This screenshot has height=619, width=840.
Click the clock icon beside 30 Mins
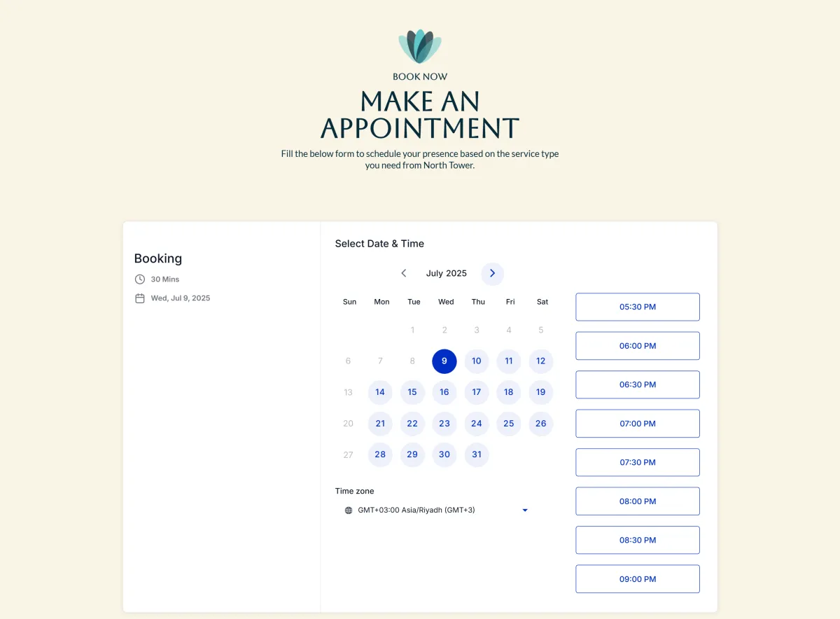click(140, 279)
